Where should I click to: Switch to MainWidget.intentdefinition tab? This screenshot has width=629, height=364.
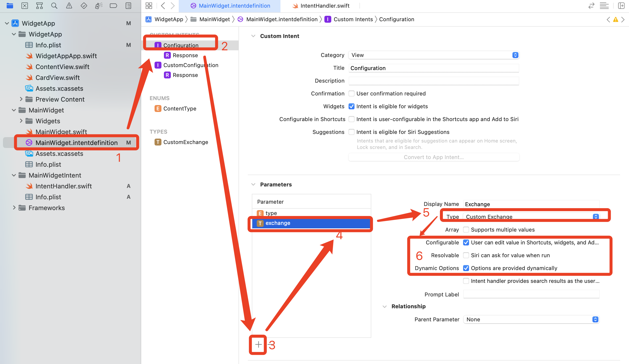pyautogui.click(x=230, y=6)
